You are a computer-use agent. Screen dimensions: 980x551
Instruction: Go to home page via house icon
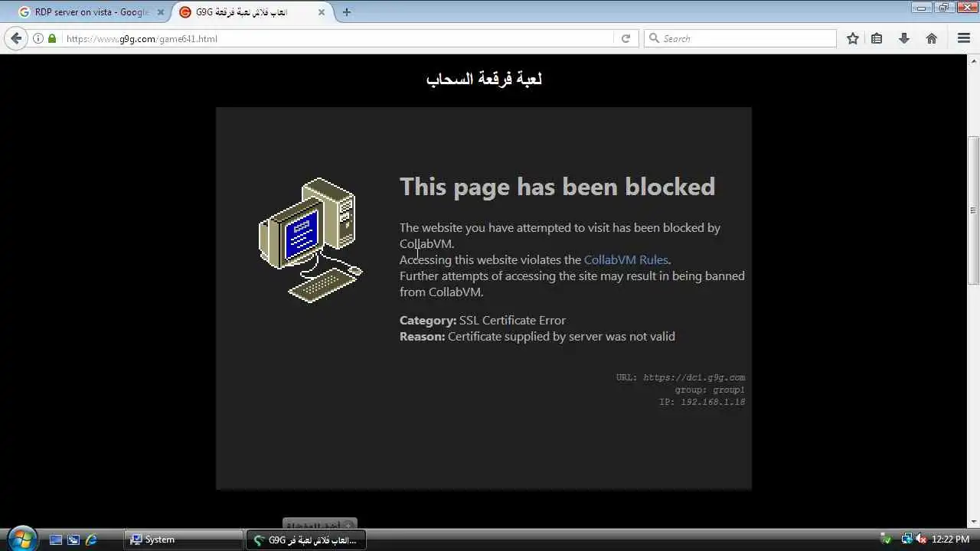pyautogui.click(x=932, y=38)
